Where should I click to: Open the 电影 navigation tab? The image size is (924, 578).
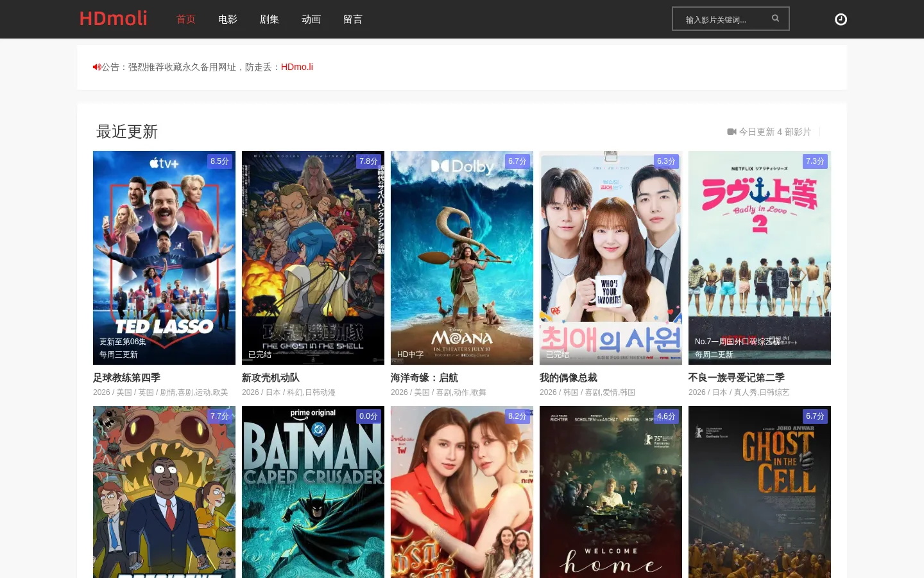(228, 19)
